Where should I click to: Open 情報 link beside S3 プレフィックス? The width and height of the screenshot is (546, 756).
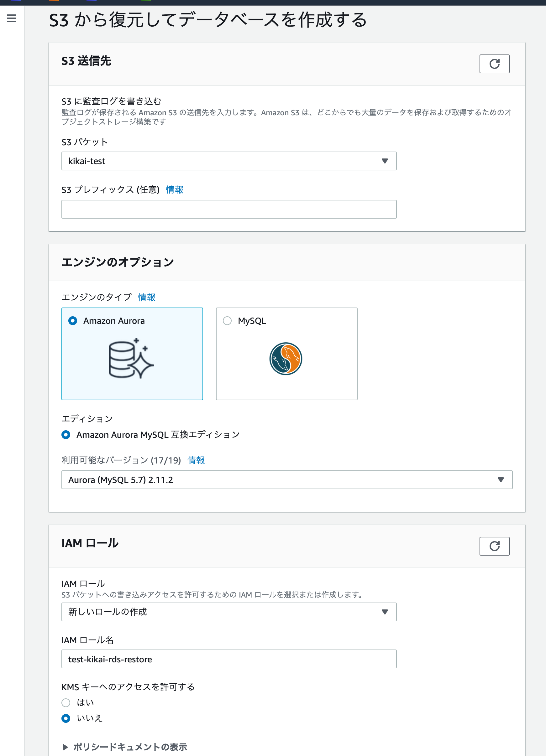[x=175, y=190]
